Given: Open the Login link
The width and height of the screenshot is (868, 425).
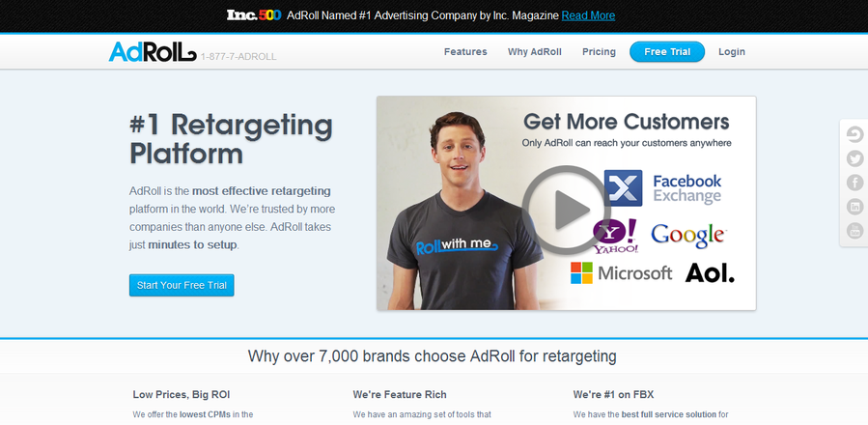Looking at the screenshot, I should click(x=732, y=51).
